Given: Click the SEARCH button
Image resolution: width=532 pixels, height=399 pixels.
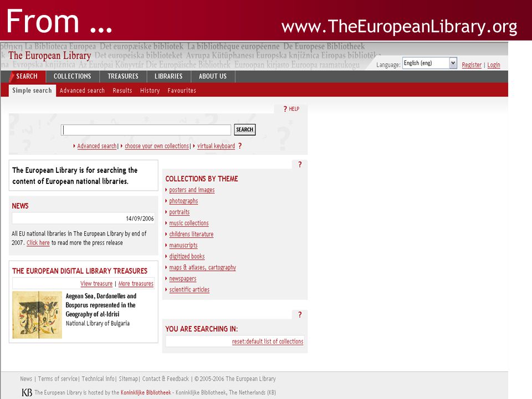Looking at the screenshot, I should point(244,130).
